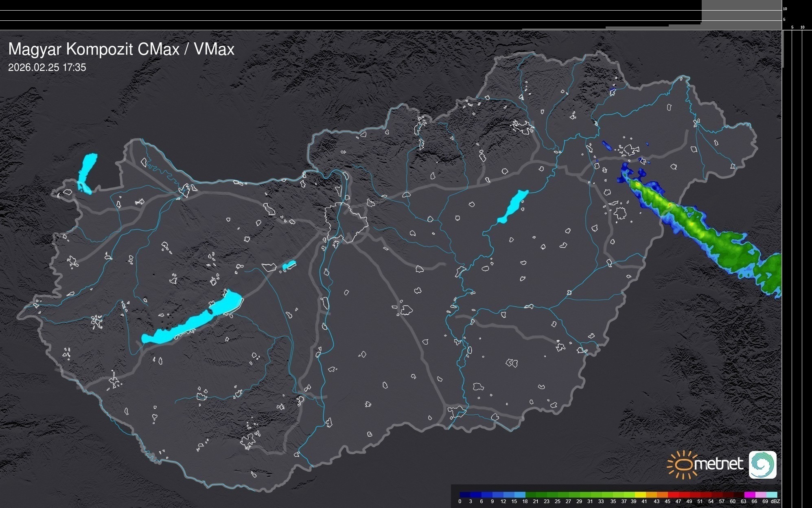Screen dimensions: 812x508
Task: Click the yellow core of the radar echo
Action: pos(670,205)
